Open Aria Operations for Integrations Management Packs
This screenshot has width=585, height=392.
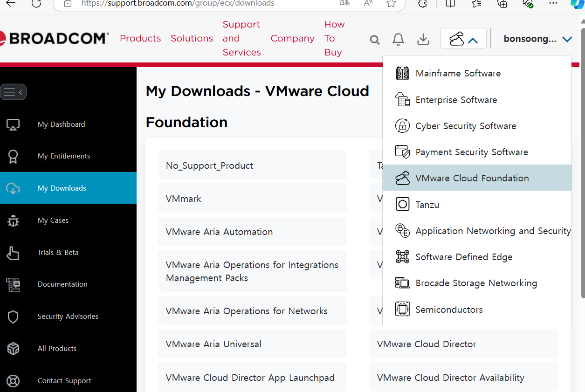(x=252, y=271)
